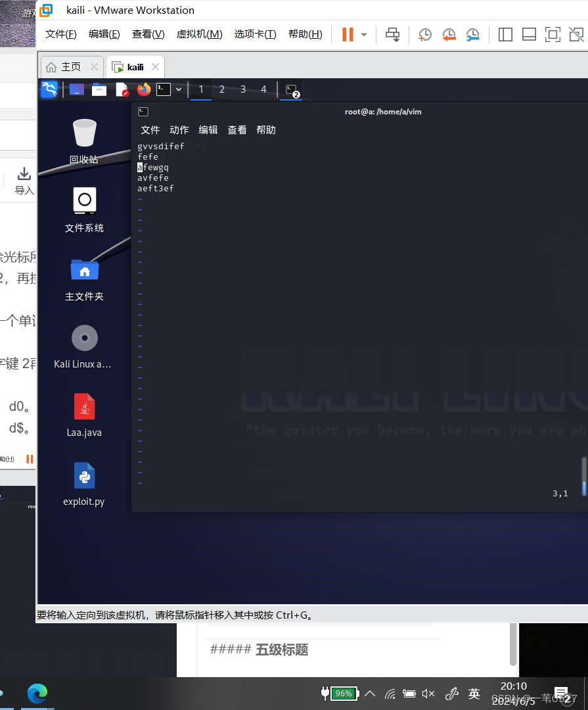Open the 文件系统 desktop icon
This screenshot has width=588, height=710.
(84, 210)
